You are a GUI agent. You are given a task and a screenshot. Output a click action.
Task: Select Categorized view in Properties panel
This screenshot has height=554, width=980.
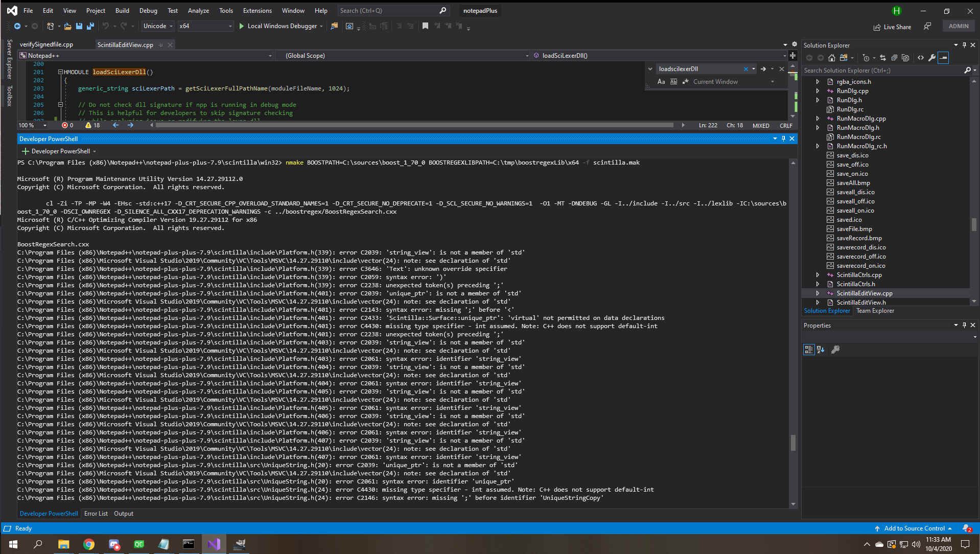tap(808, 350)
